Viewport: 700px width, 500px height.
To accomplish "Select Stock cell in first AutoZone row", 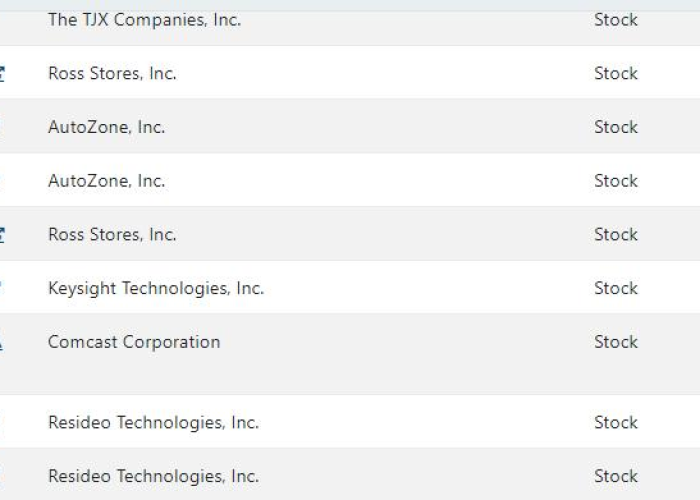I will click(x=616, y=127).
